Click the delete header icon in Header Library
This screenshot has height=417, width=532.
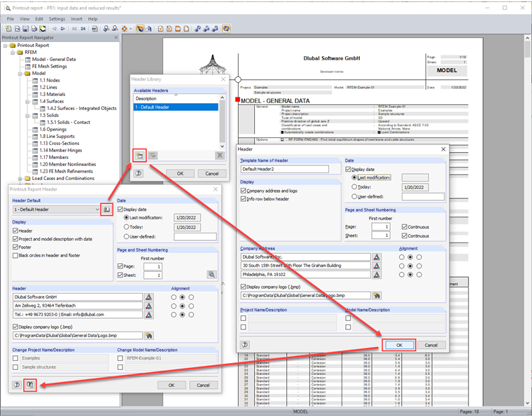click(x=220, y=156)
